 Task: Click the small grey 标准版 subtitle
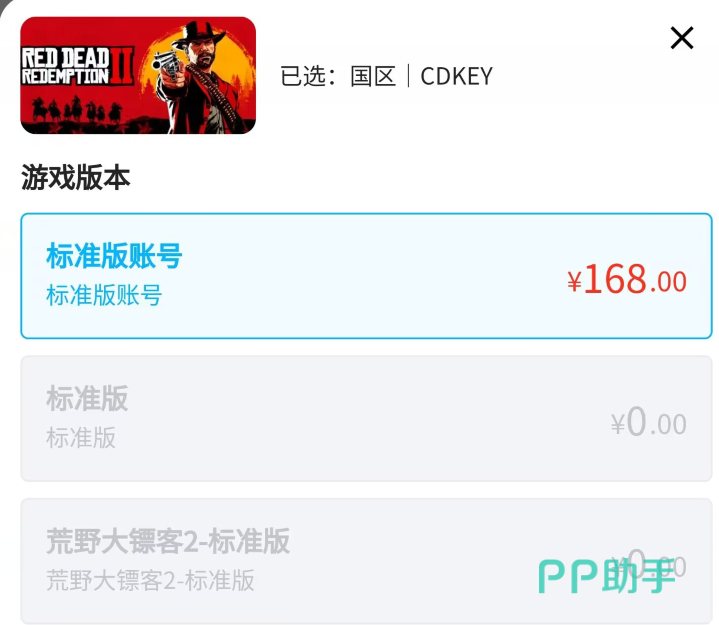[x=81, y=437]
